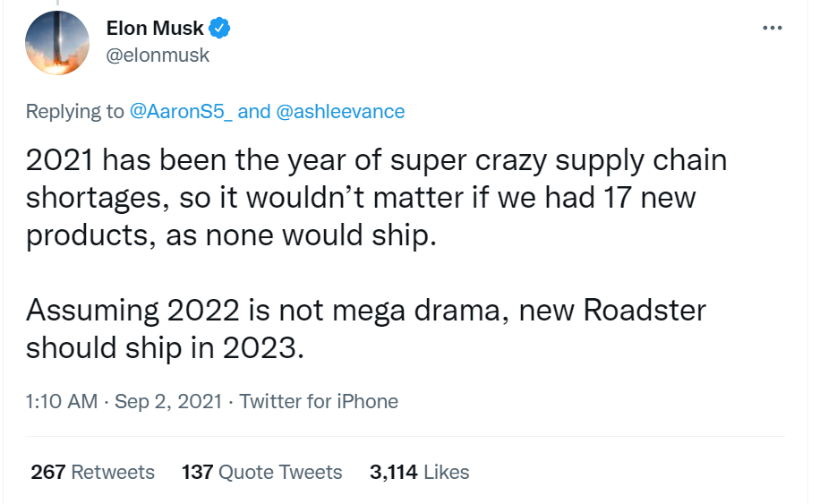The height and width of the screenshot is (504, 837).
Task: View the 267 Retweets list
Action: [92, 472]
